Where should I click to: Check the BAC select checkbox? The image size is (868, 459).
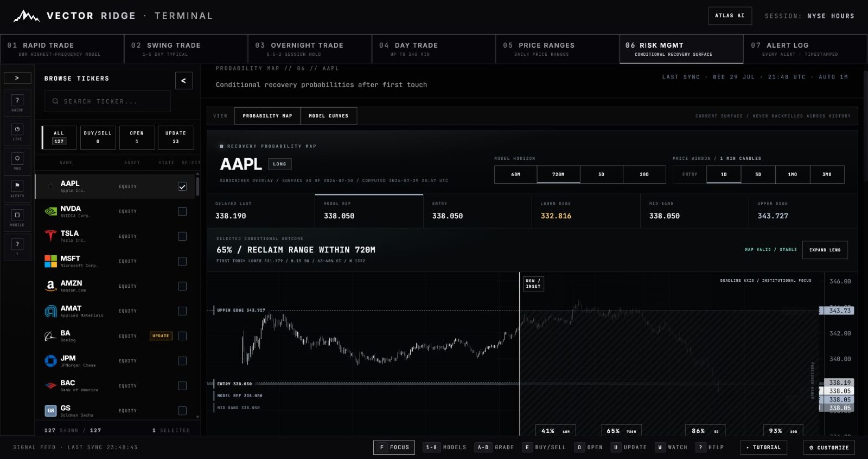[x=182, y=386]
